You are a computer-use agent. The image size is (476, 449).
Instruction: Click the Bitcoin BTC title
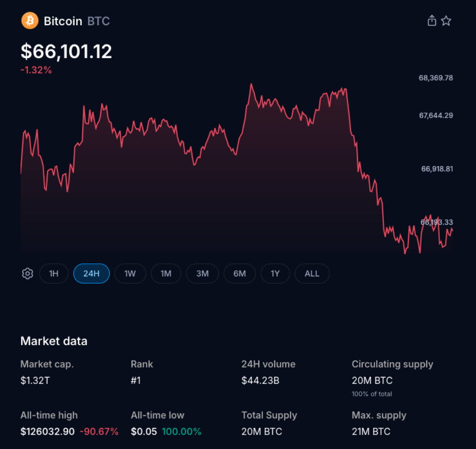77,21
